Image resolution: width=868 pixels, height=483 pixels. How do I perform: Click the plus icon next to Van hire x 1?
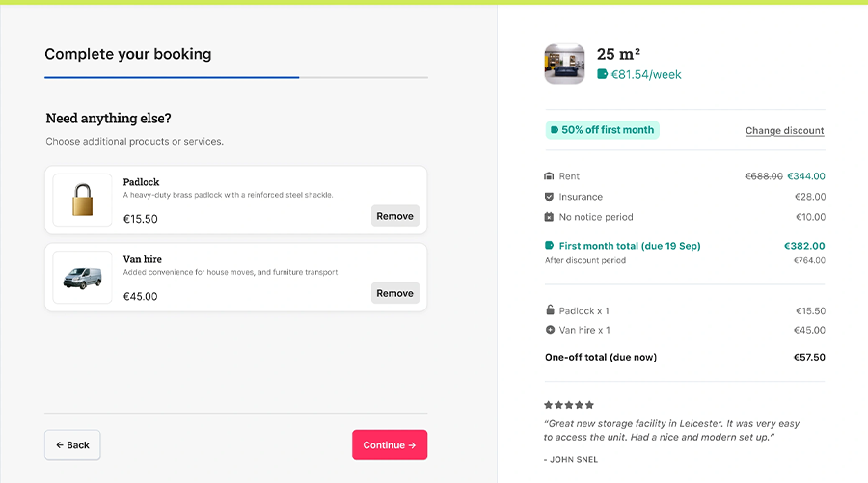[x=550, y=330]
